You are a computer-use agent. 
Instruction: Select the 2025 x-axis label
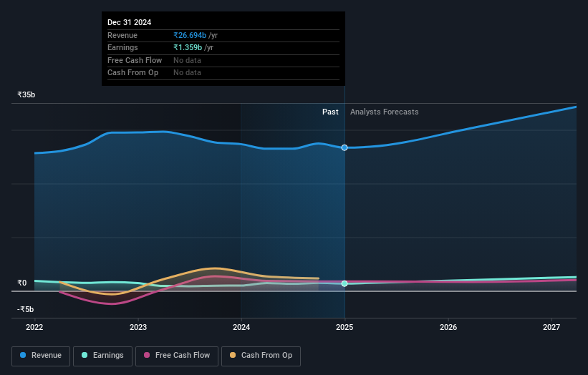pyautogui.click(x=344, y=328)
